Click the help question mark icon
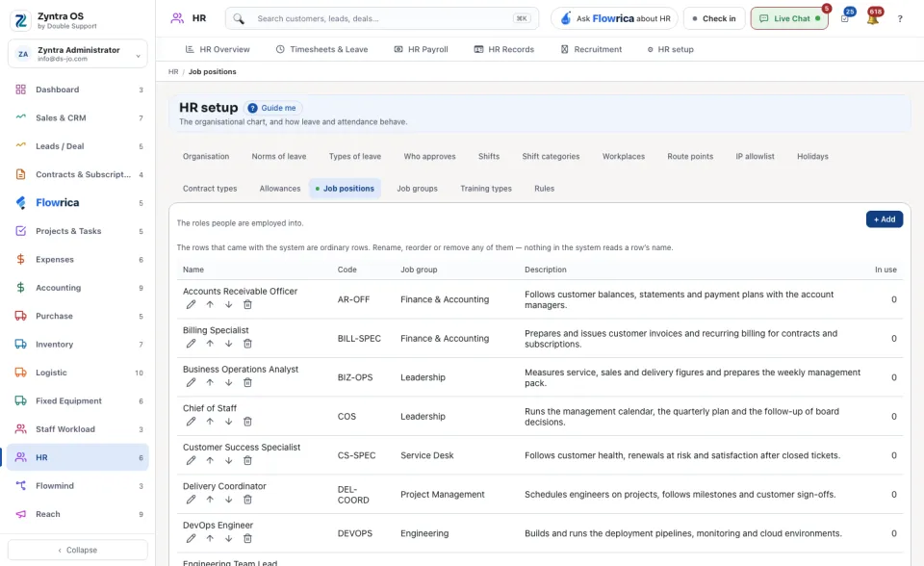The width and height of the screenshot is (924, 566). pyautogui.click(x=900, y=19)
